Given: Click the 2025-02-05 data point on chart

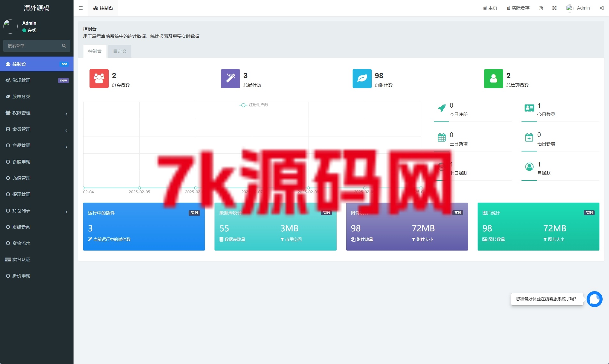Looking at the screenshot, I should [139, 188].
